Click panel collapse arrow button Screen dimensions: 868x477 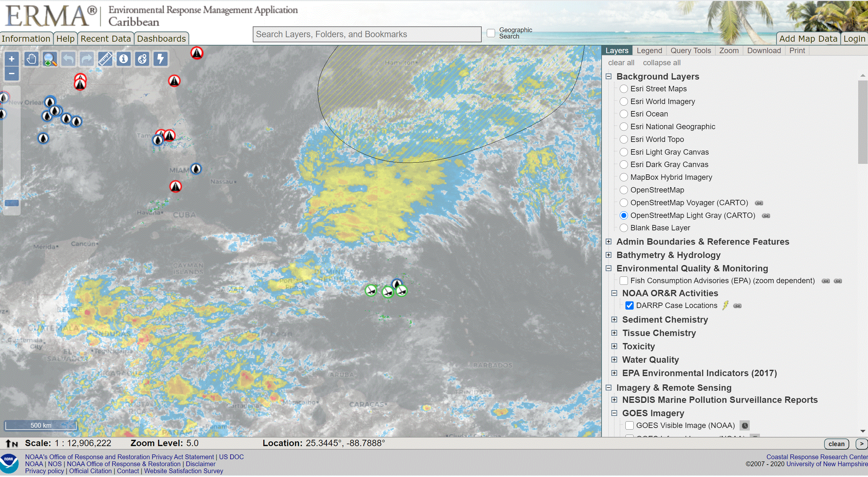coord(862,444)
